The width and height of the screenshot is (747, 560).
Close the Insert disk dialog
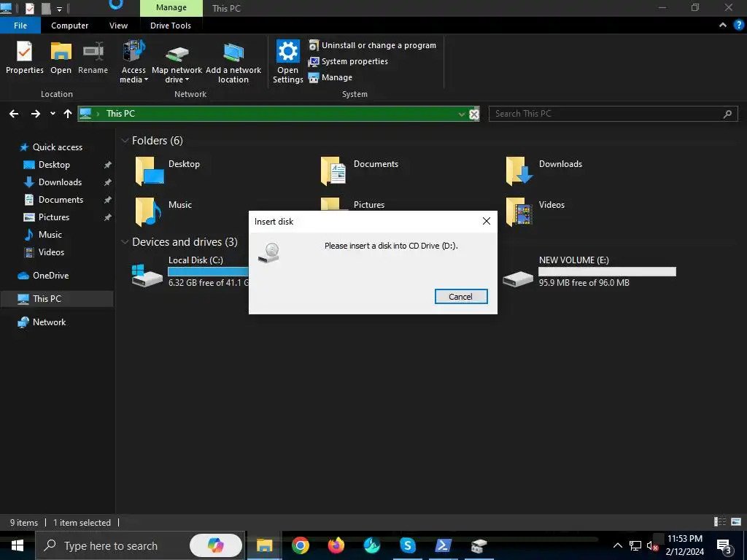(x=486, y=221)
